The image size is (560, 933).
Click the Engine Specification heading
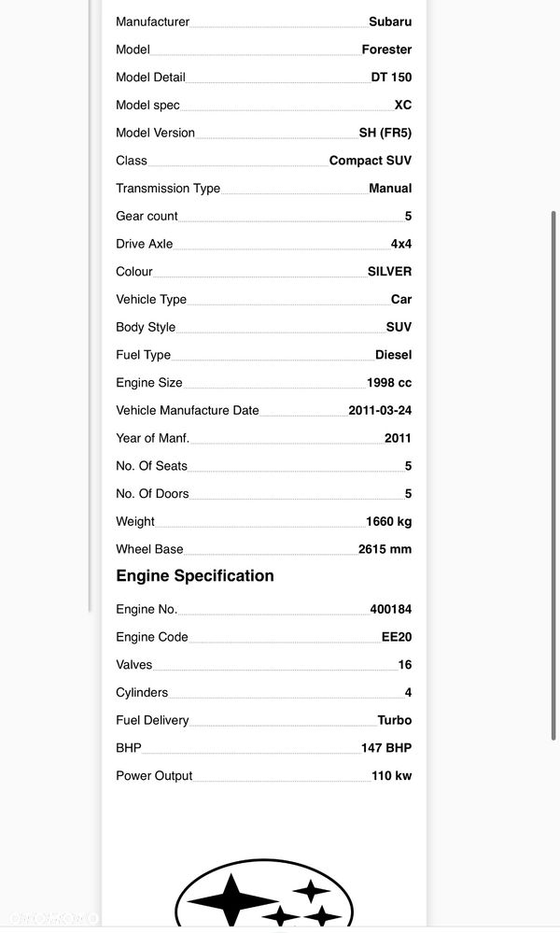click(x=195, y=575)
